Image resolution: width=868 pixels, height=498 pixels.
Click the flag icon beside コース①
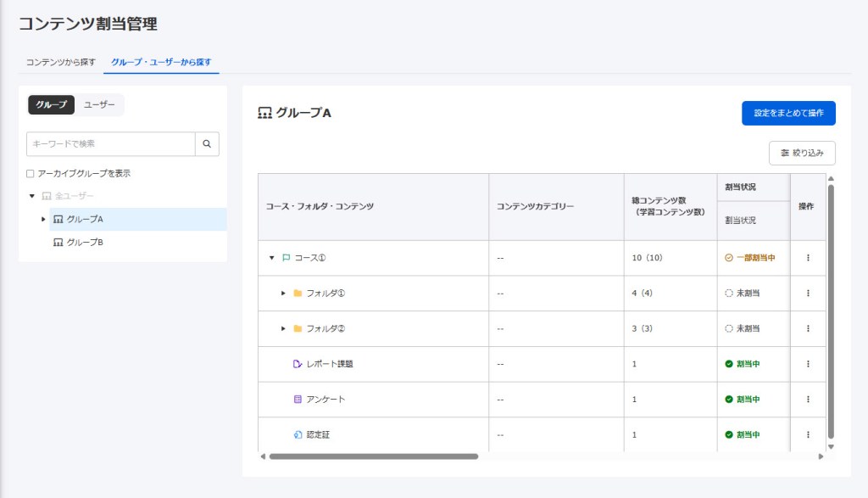coord(287,258)
